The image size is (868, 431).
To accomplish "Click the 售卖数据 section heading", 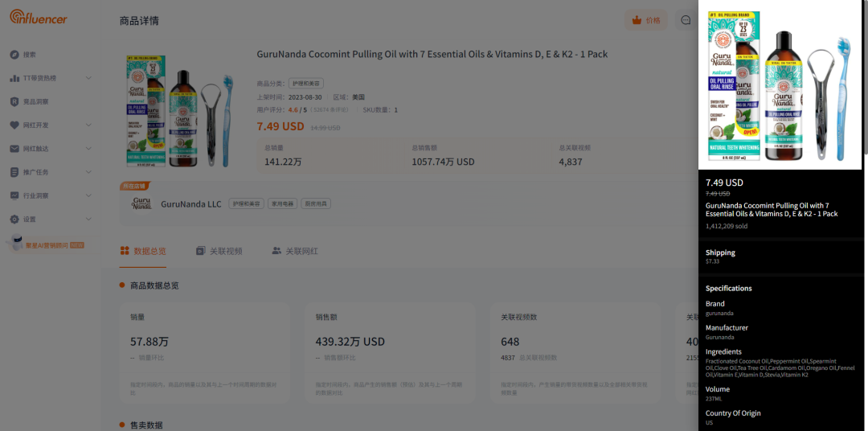I will 146,425.
